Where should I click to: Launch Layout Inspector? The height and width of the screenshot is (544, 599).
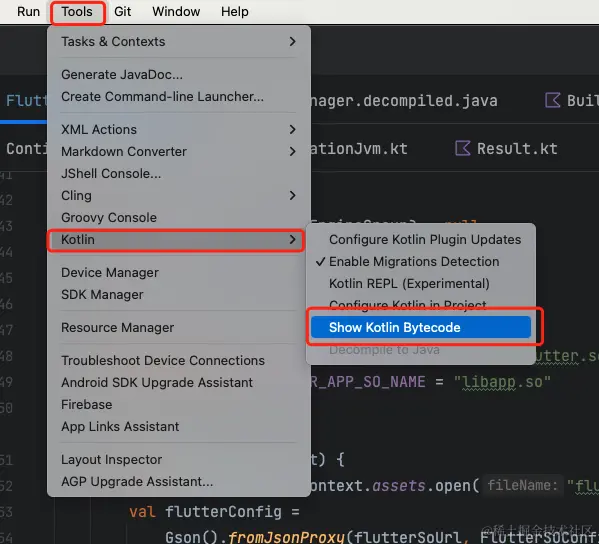[x=179, y=459]
